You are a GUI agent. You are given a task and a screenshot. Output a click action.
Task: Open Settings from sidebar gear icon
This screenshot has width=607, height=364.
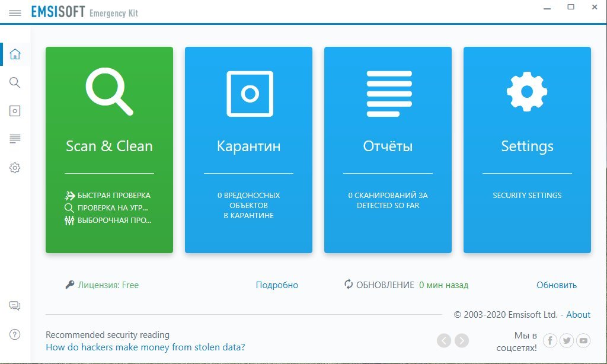[x=15, y=168]
